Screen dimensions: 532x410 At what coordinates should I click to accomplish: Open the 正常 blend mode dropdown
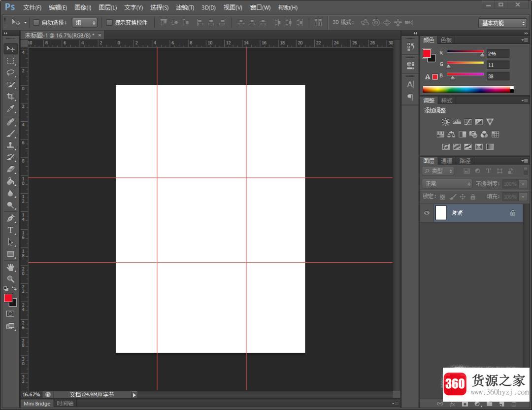tap(447, 184)
